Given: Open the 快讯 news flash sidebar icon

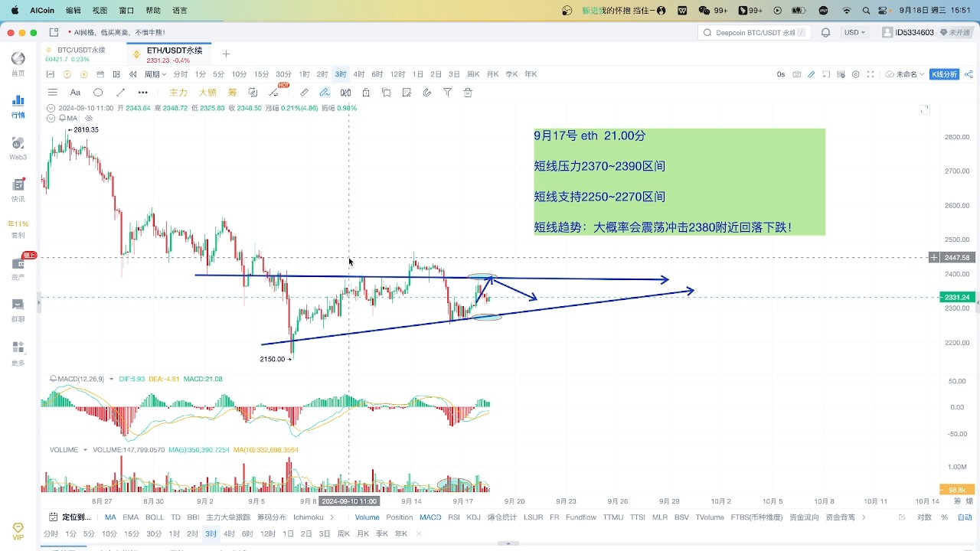Looking at the screenshot, I should tap(18, 189).
